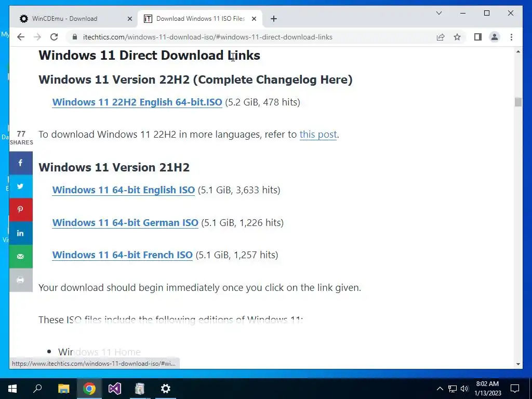This screenshot has width=532, height=399.
Task: Open a new browser tab
Action: 274,19
